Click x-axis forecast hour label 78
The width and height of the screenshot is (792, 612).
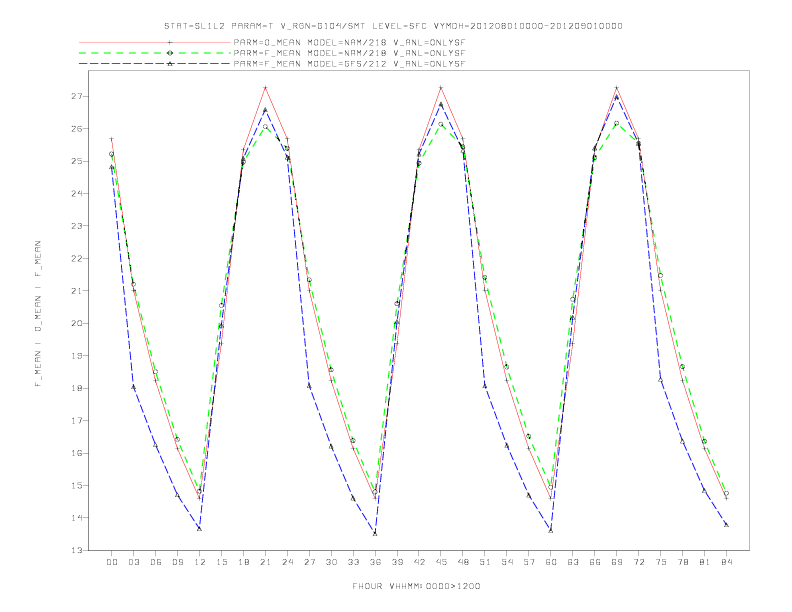[x=682, y=562]
